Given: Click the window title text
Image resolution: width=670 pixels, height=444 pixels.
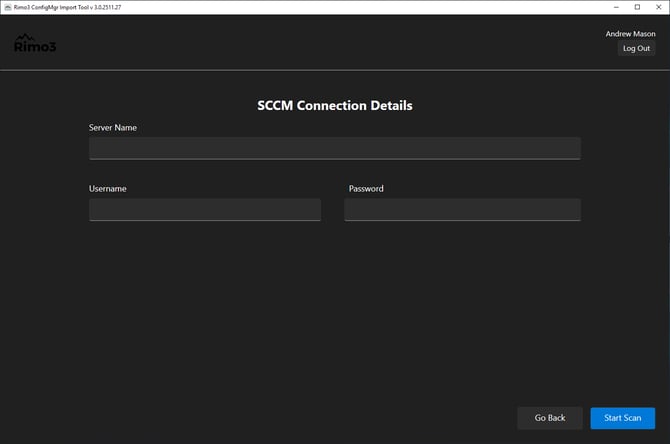Looking at the screenshot, I should tap(68, 7).
